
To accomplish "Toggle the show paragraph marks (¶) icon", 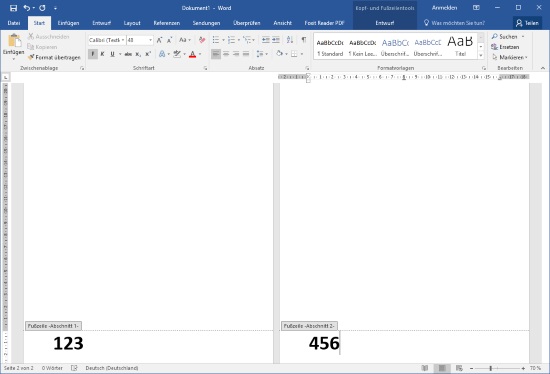I will (x=304, y=40).
